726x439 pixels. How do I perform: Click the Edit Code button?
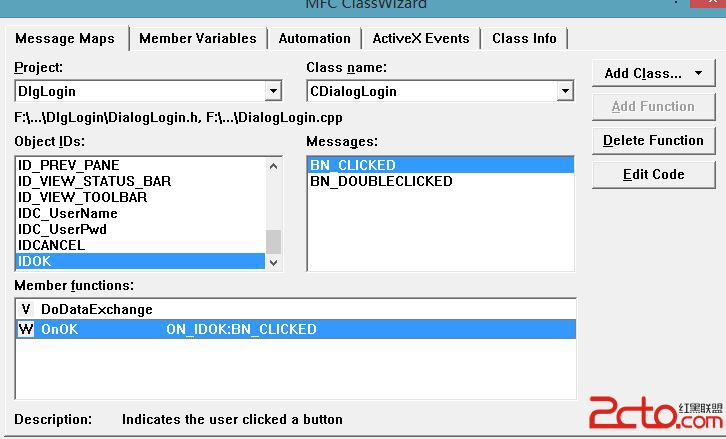click(653, 175)
